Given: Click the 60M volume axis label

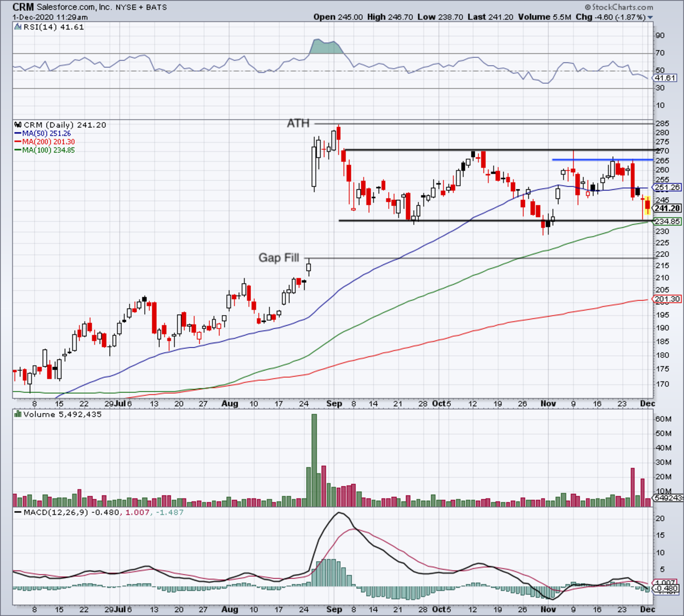Looking at the screenshot, I should (x=663, y=419).
